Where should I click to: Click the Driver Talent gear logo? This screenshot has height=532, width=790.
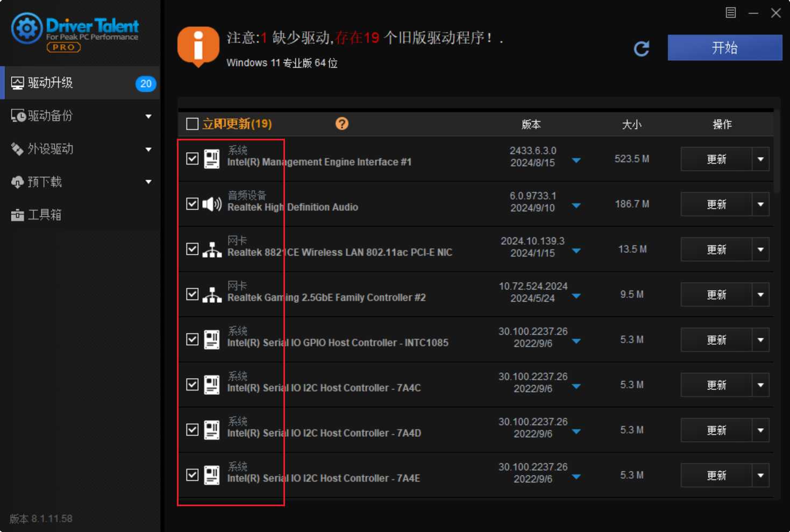click(27, 28)
